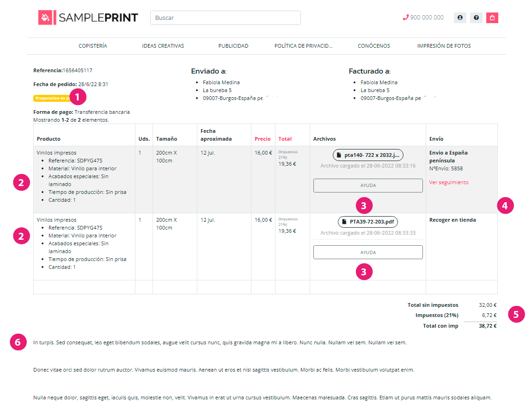Open the Ideas Creativas menu
532x404 pixels.
(x=163, y=46)
